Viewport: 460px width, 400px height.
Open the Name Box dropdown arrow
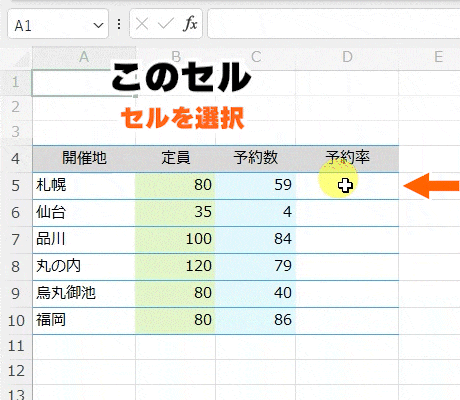point(98,25)
